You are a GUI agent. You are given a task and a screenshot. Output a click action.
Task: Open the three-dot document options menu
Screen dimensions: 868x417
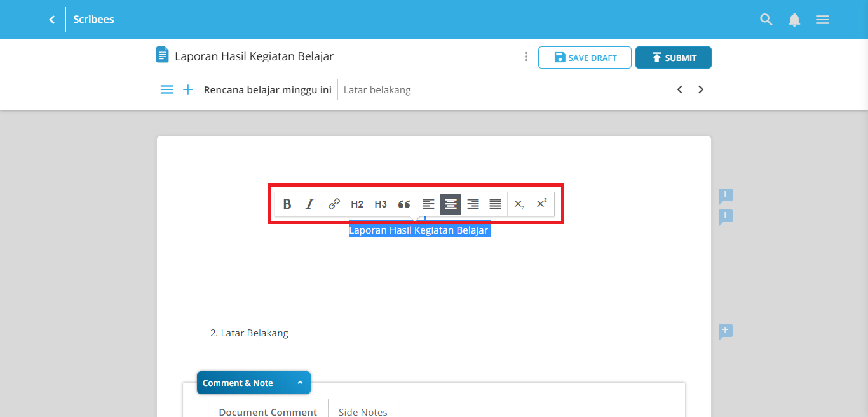pyautogui.click(x=526, y=56)
